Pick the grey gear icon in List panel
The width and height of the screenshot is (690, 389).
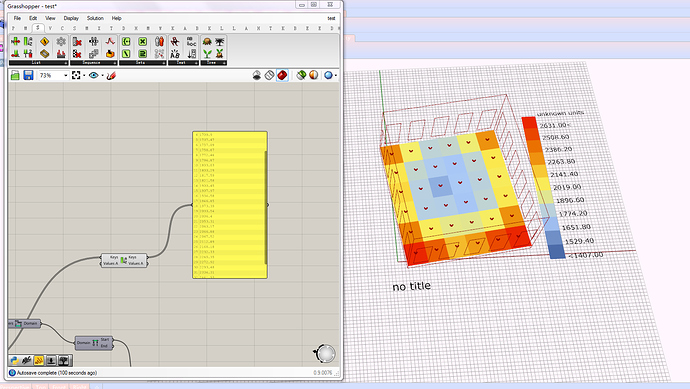point(61,41)
